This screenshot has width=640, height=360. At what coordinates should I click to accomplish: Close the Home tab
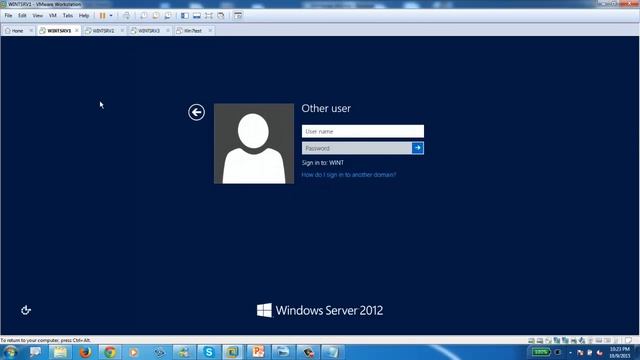click(x=31, y=31)
